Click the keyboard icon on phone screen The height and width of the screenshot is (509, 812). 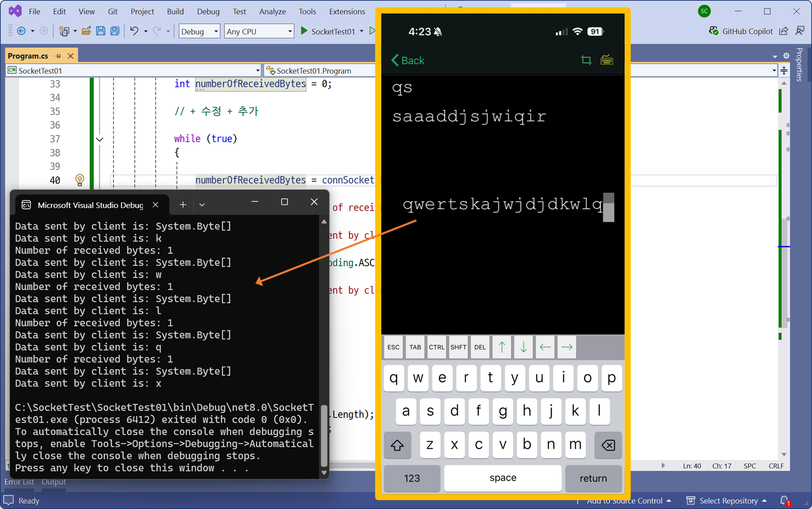click(607, 60)
